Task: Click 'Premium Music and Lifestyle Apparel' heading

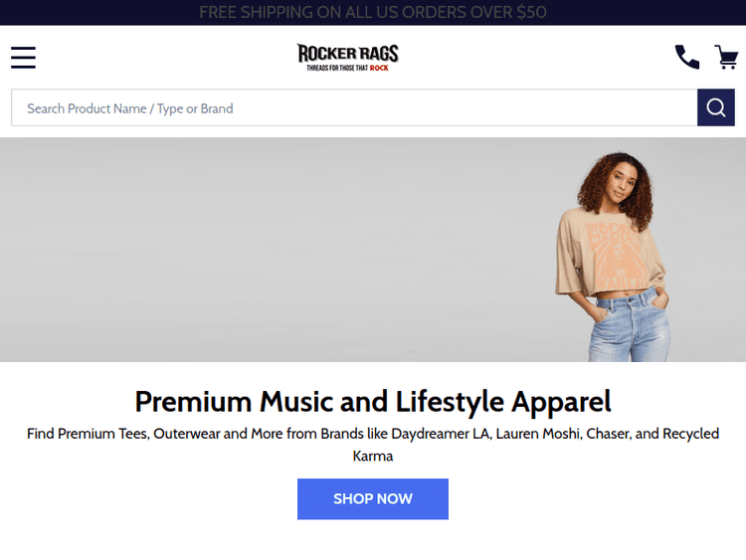Action: [x=373, y=401]
